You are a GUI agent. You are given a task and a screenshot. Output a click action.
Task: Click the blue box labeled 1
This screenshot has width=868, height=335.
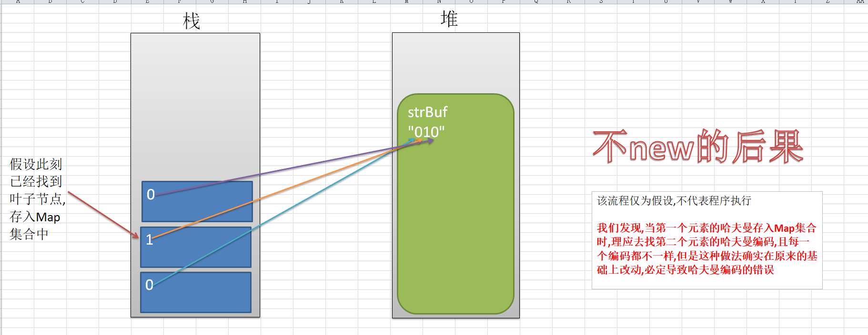[x=196, y=247]
